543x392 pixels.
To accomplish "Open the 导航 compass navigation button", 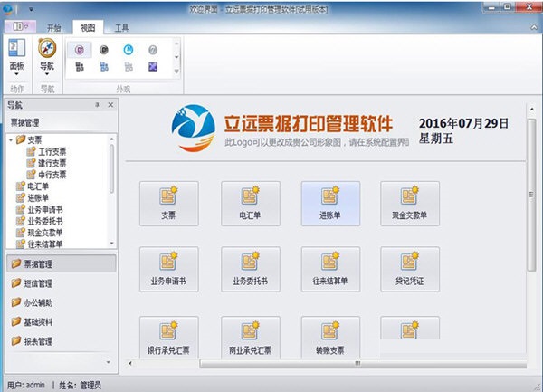I will point(47,57).
